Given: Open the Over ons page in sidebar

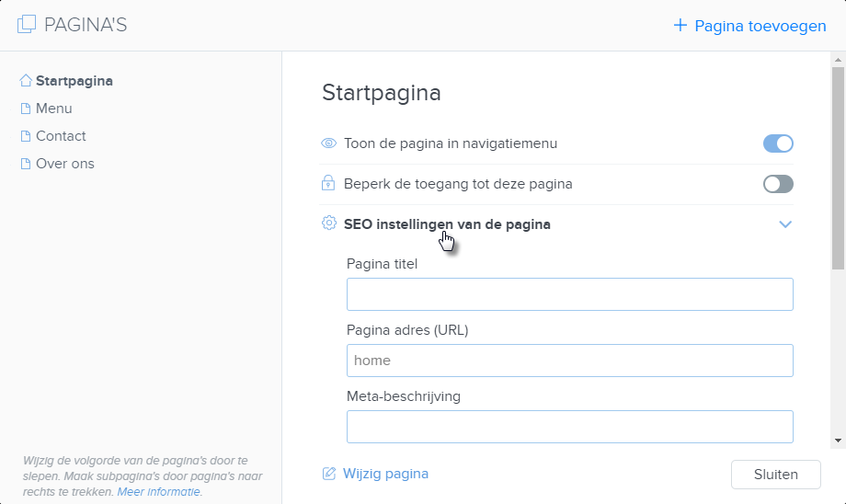Looking at the screenshot, I should [x=64, y=164].
